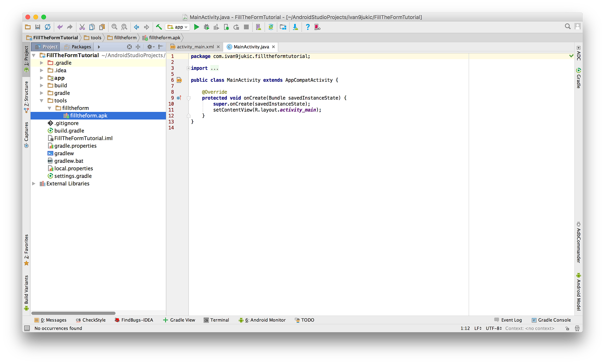The image size is (605, 364).
Task: Switch to the activity_main.xml tab
Action: pyautogui.click(x=195, y=47)
